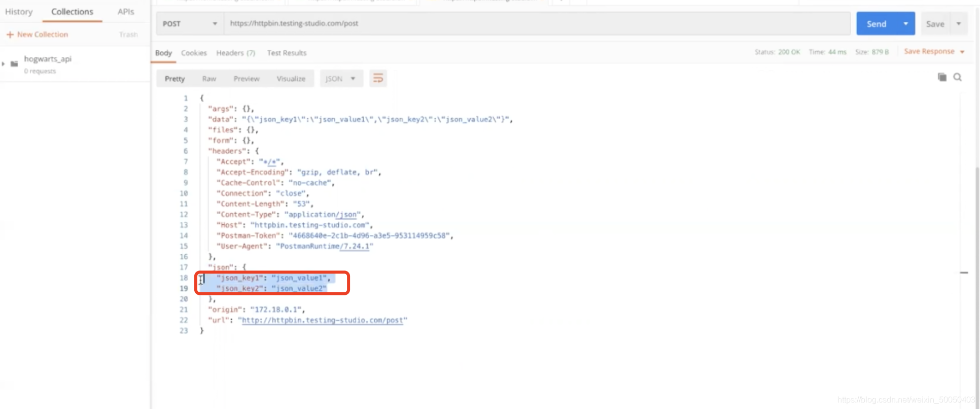This screenshot has width=980, height=409.
Task: Click the Status 200 OK text
Action: (x=777, y=52)
